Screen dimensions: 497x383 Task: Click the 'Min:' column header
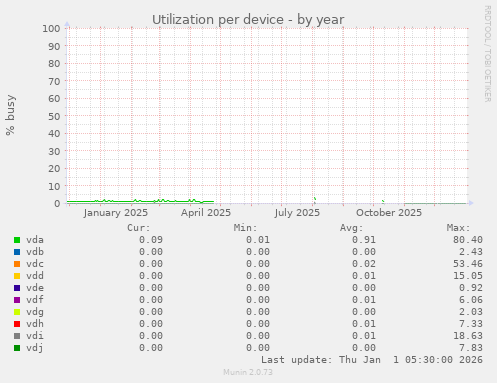tap(245, 228)
